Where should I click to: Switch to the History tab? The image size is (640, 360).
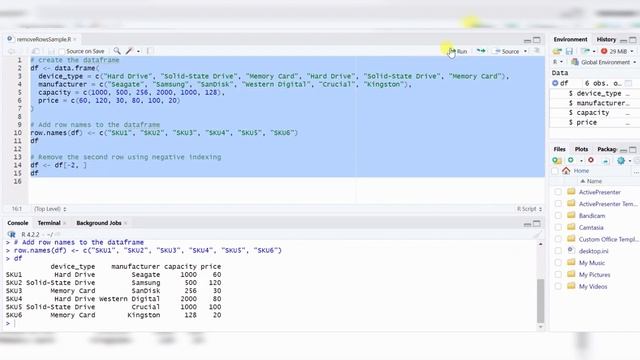point(606,39)
